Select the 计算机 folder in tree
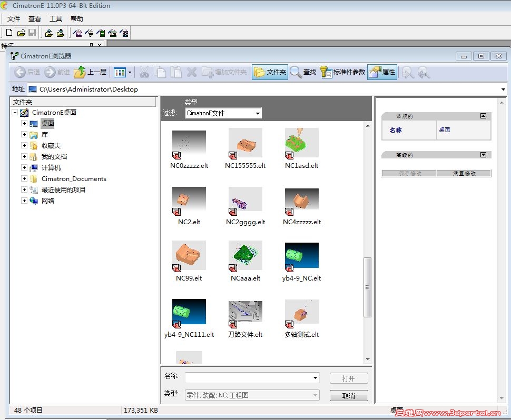 pyautogui.click(x=51, y=168)
